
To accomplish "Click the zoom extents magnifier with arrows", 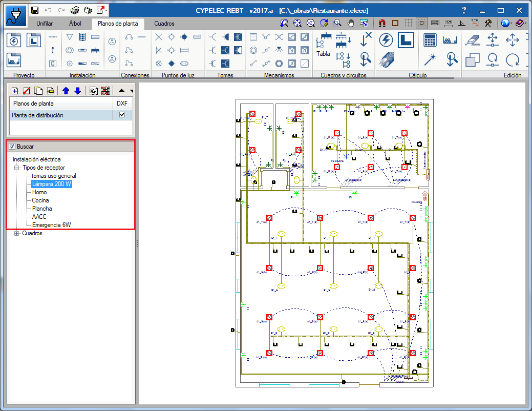I will click(297, 23).
